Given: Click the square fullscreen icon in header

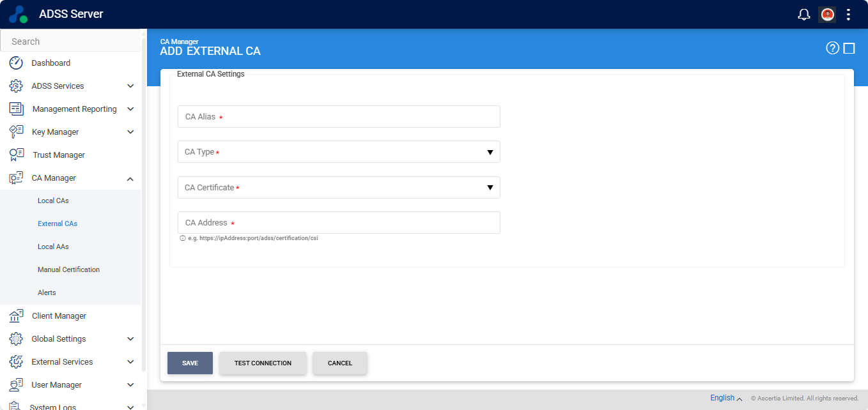Looking at the screenshot, I should coord(849,48).
